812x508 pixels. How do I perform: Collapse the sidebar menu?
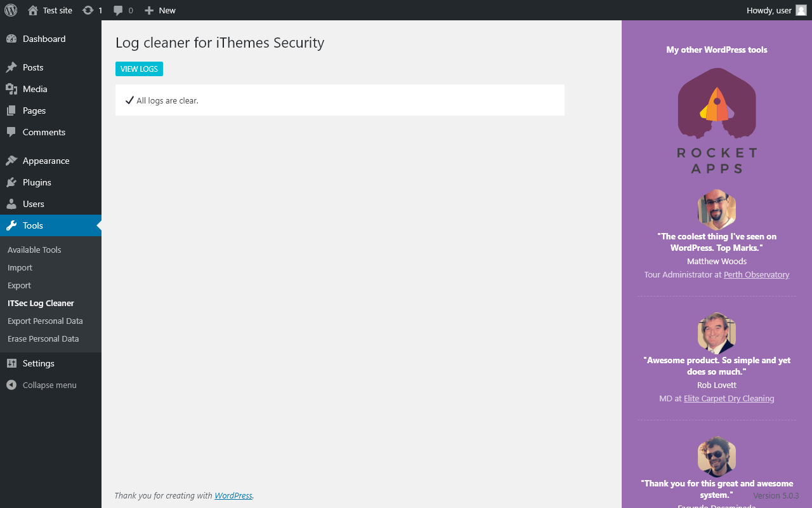pyautogui.click(x=42, y=385)
